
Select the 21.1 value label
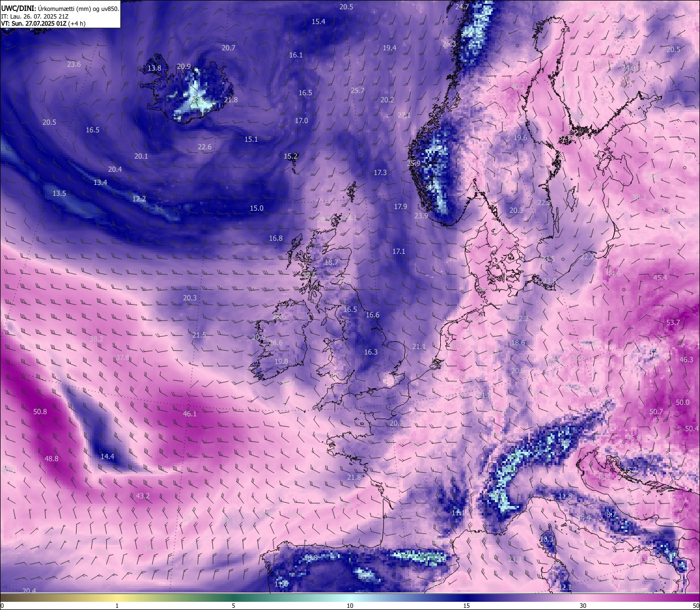click(x=419, y=347)
